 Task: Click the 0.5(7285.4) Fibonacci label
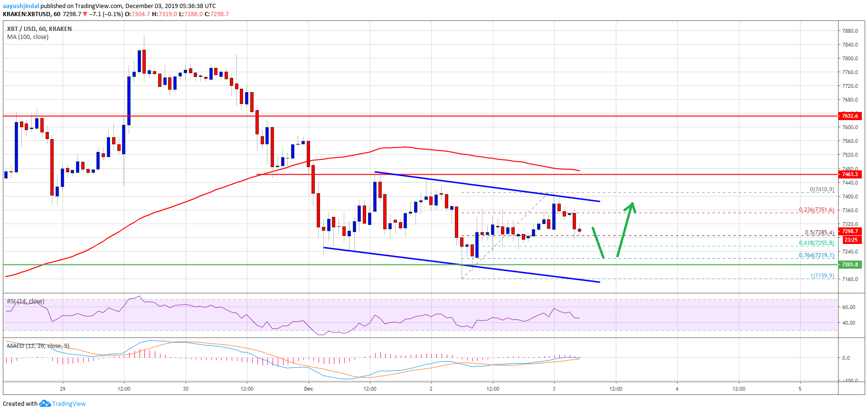[x=820, y=233]
